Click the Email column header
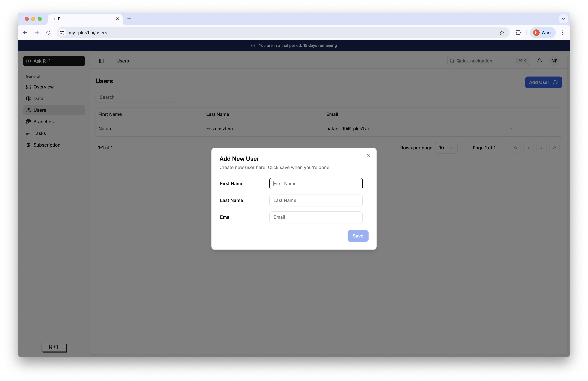This screenshot has width=588, height=381. 332,114
